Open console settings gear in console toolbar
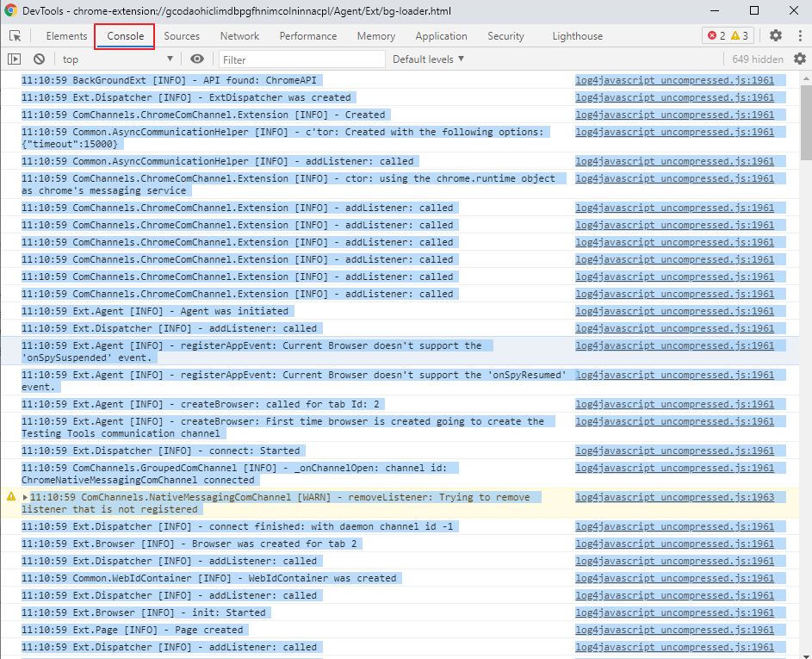The image size is (812, 659). click(x=800, y=59)
